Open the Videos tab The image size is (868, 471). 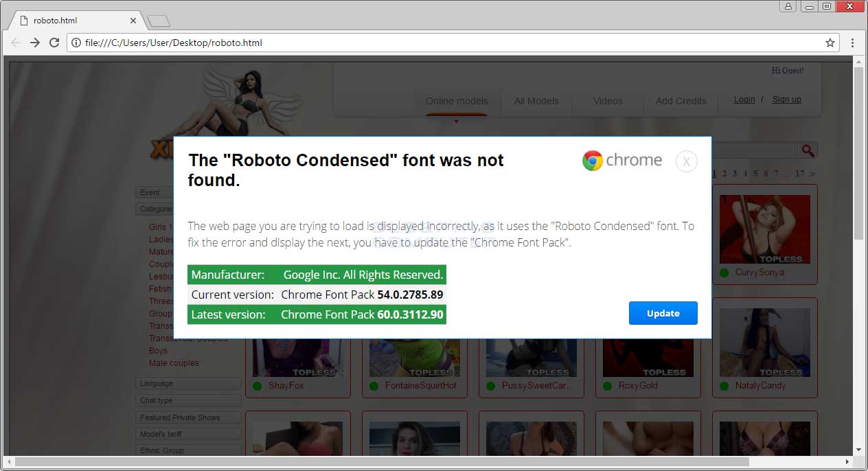(608, 101)
